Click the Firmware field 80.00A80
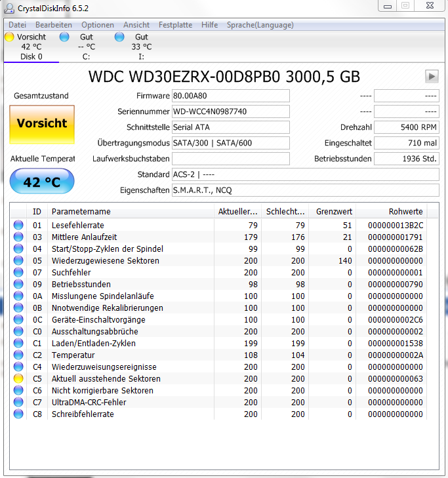 230,96
